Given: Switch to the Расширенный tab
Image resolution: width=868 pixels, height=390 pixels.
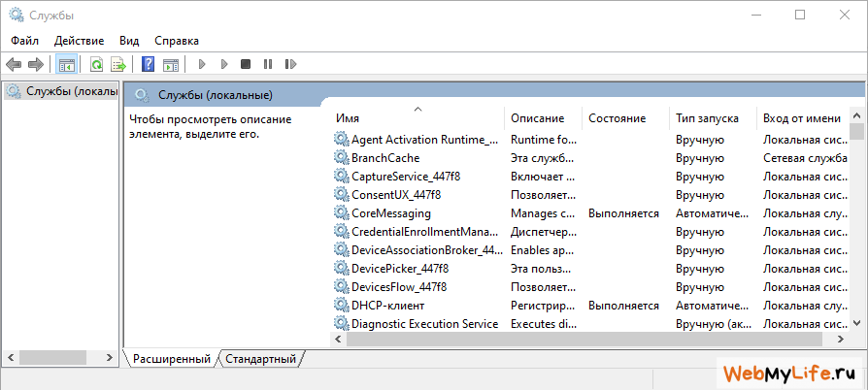Looking at the screenshot, I should pos(171,359).
